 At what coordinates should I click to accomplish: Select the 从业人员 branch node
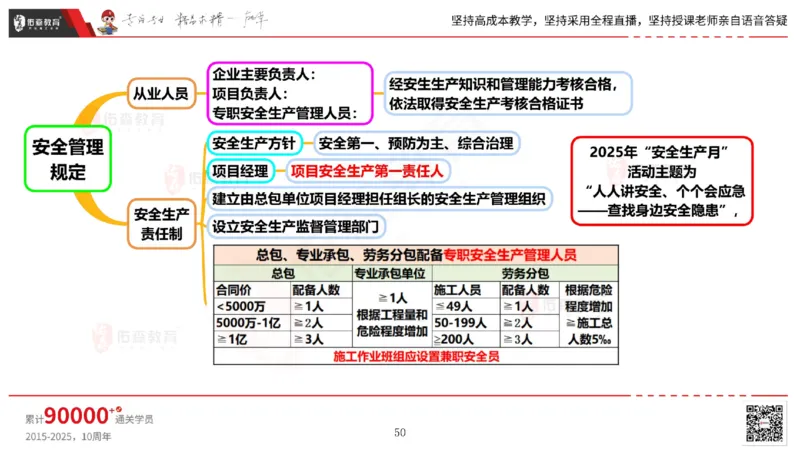(x=161, y=93)
